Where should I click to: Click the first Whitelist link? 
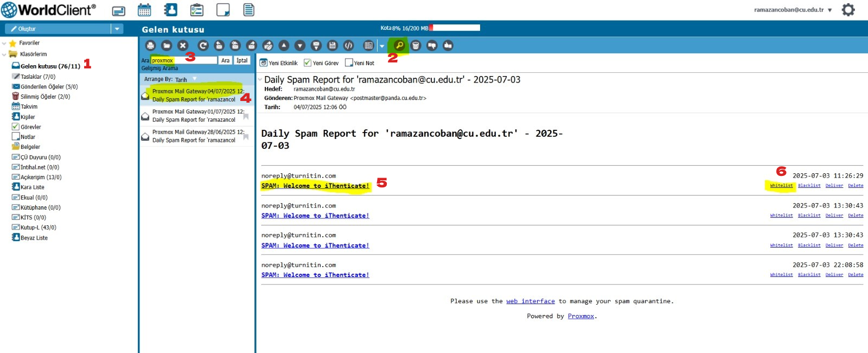781,186
